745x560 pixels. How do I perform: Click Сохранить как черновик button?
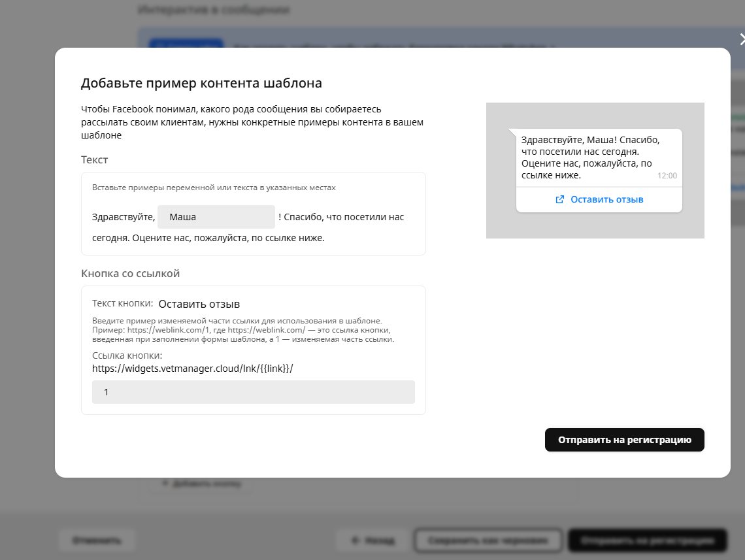click(488, 541)
